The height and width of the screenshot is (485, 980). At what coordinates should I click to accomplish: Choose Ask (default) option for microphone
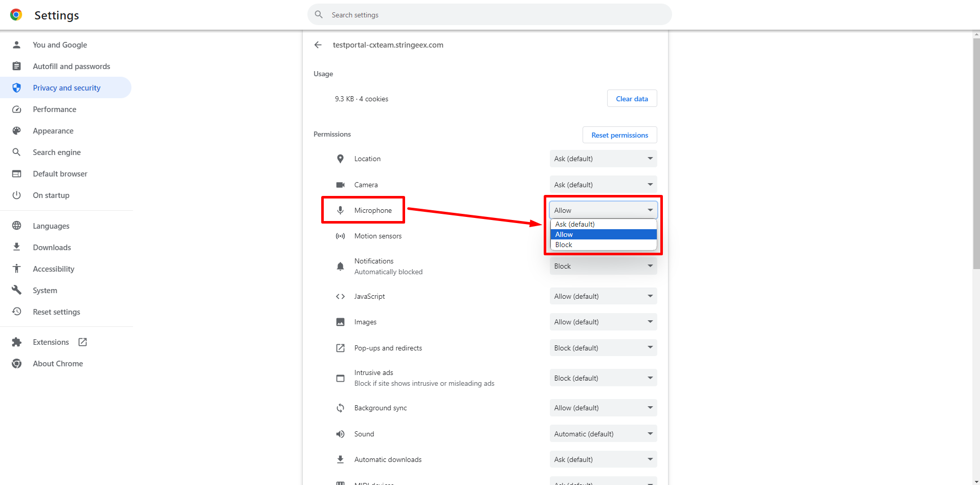[603, 224]
